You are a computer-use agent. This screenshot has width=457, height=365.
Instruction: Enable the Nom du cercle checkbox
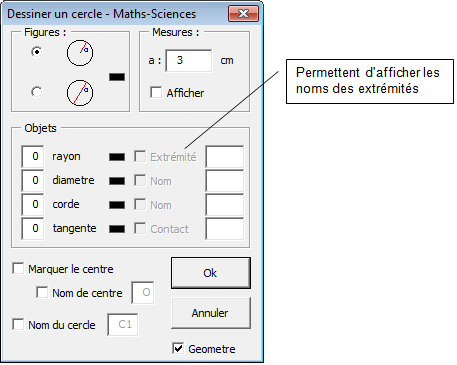click(18, 324)
